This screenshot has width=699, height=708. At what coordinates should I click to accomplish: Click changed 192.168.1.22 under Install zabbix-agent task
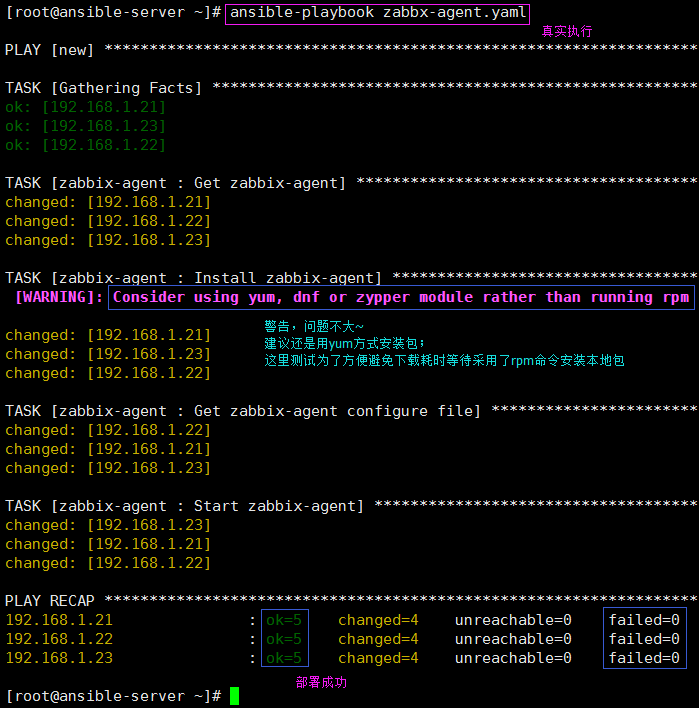click(108, 373)
